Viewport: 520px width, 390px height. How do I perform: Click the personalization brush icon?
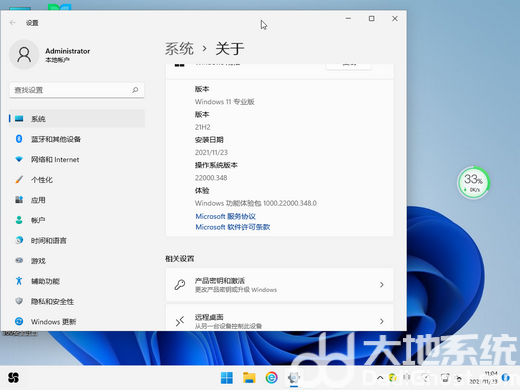19,179
